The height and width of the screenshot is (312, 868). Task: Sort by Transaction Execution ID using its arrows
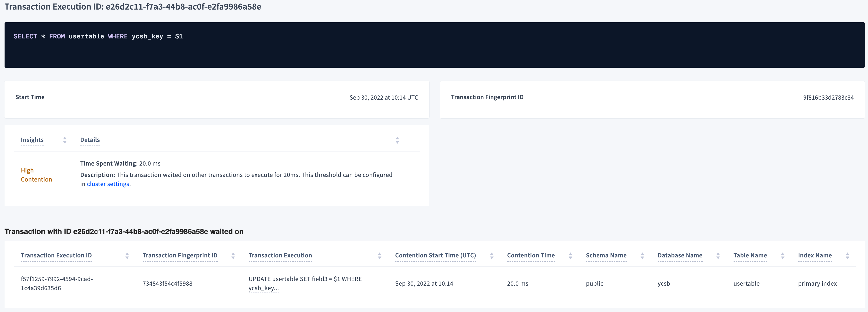pyautogui.click(x=127, y=256)
